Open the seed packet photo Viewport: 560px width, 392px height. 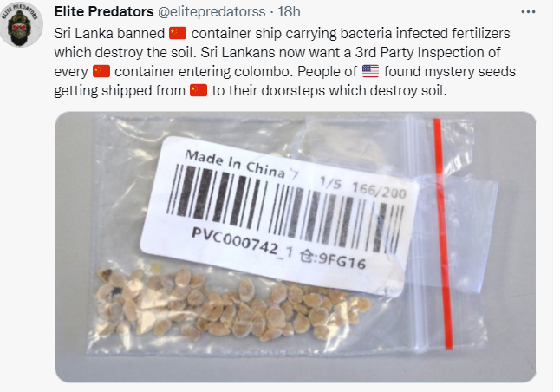[x=296, y=247]
